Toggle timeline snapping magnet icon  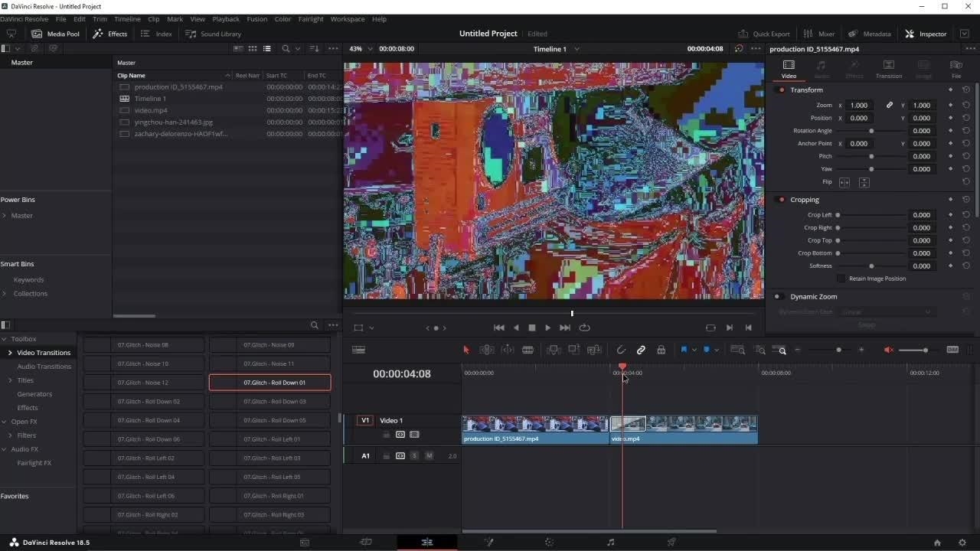click(621, 350)
